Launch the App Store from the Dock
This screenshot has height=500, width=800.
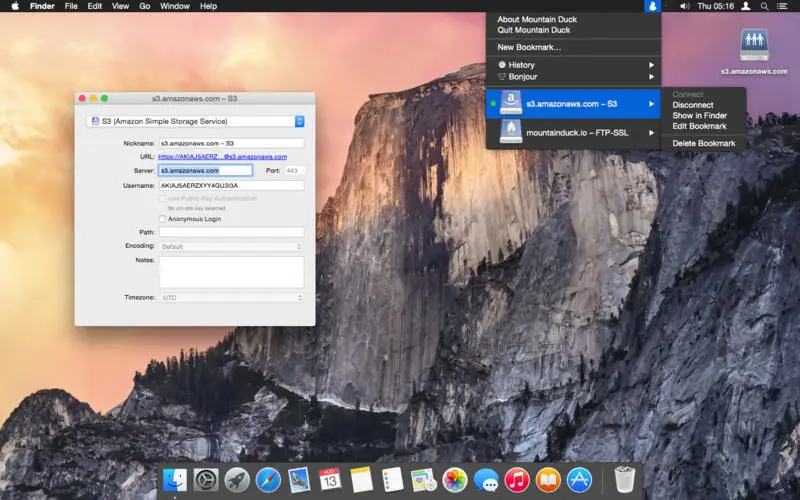point(579,479)
